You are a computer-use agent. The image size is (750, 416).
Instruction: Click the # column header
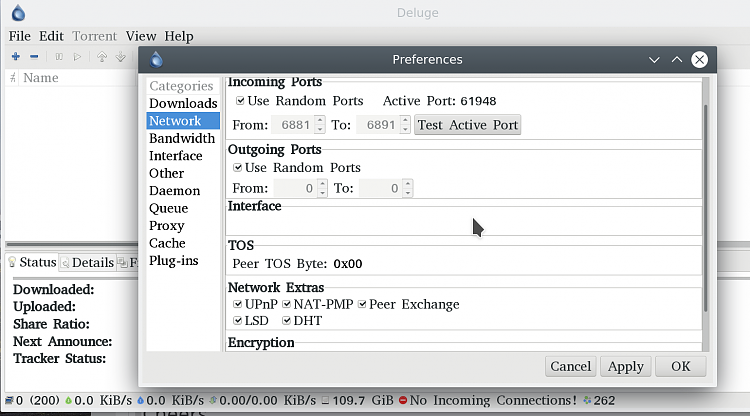(13, 78)
